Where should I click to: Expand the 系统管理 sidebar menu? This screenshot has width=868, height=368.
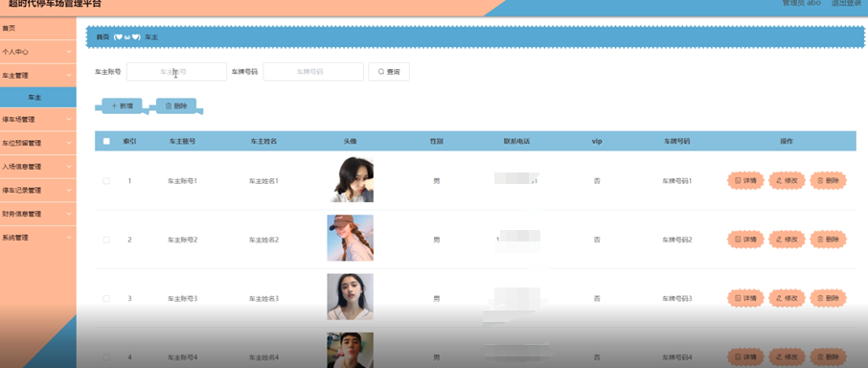[37, 238]
